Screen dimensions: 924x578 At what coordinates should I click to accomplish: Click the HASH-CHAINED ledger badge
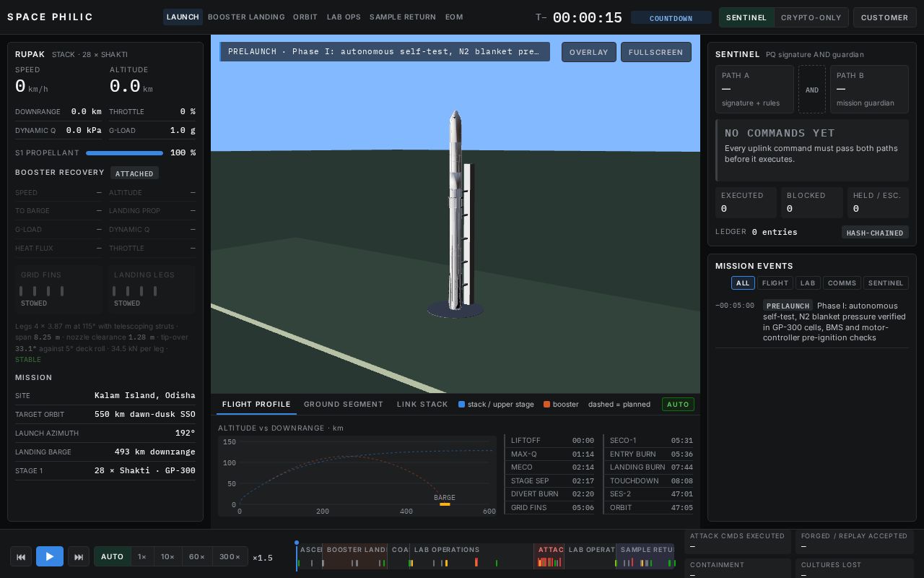pos(875,233)
